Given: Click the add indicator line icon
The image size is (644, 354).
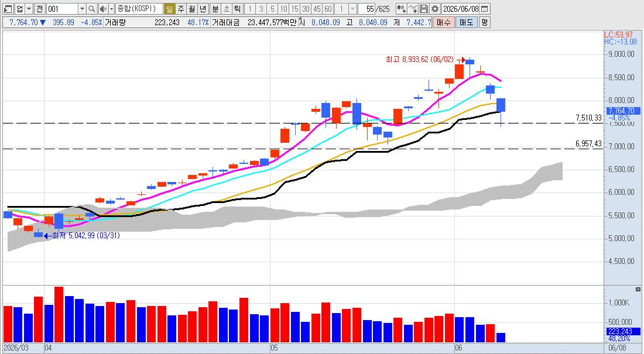Looking at the screenshot, I should [x=413, y=9].
